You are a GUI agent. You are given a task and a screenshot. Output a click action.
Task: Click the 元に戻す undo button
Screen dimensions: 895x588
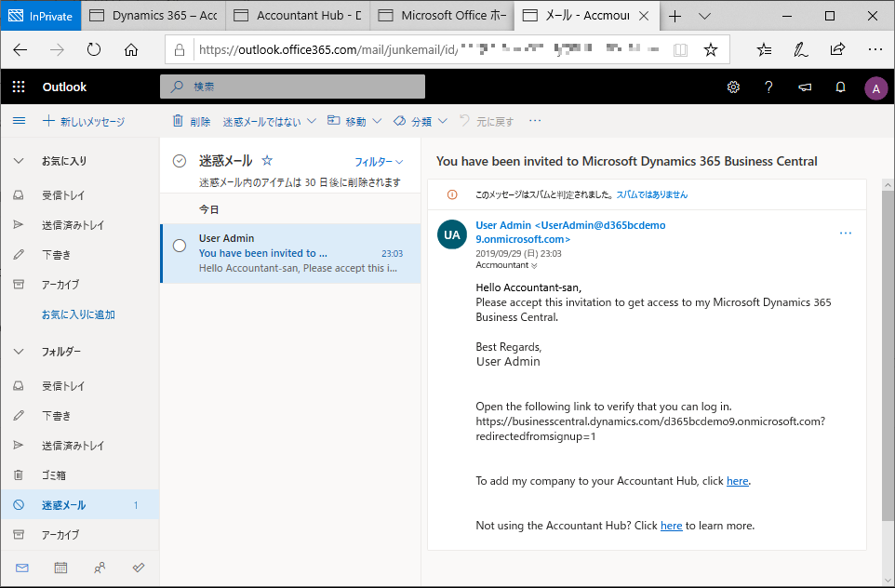pyautogui.click(x=487, y=121)
